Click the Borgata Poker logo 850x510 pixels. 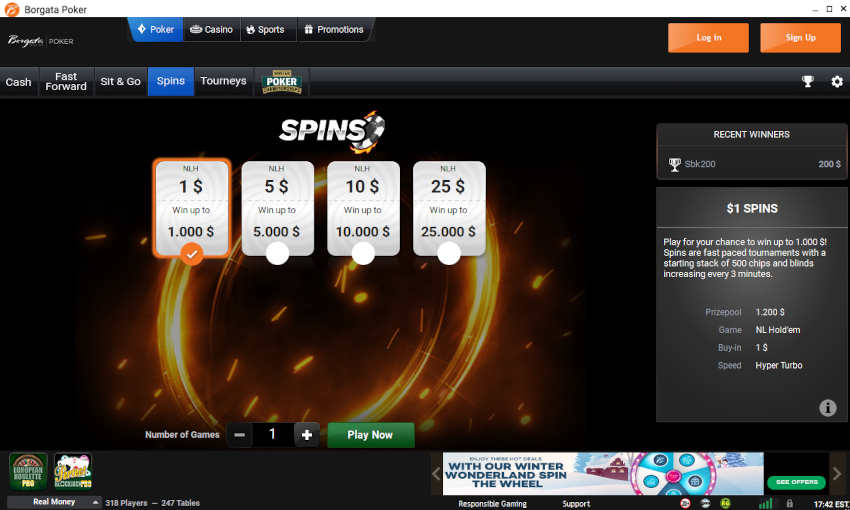tap(41, 41)
